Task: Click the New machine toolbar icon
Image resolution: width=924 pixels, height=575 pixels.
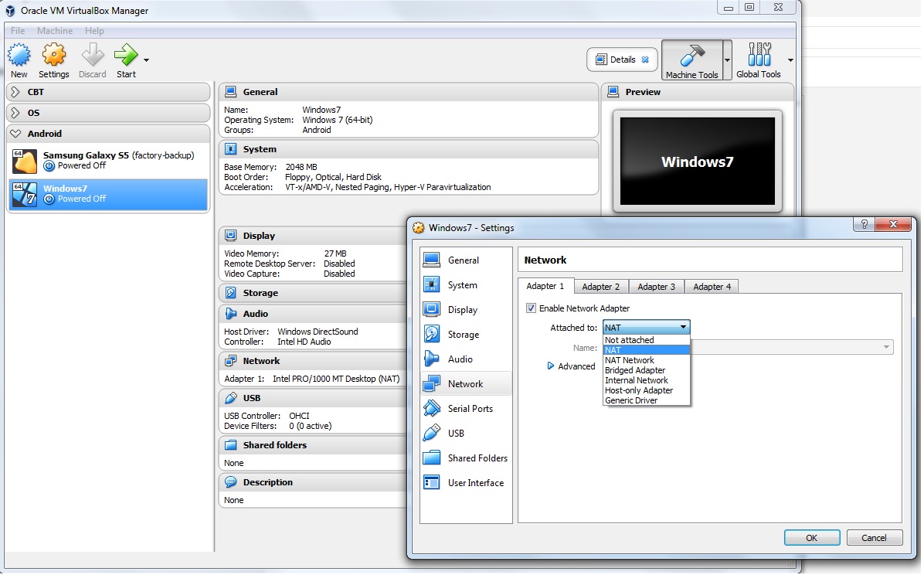Action: point(19,55)
